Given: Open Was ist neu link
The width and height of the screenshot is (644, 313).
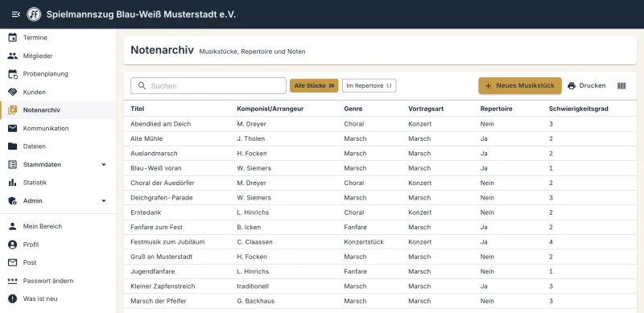Looking at the screenshot, I should pyautogui.click(x=58, y=299).
